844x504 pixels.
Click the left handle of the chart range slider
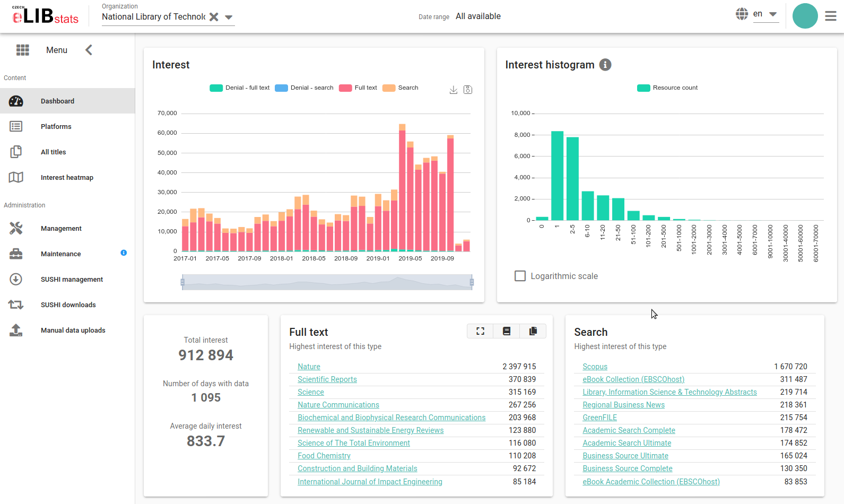click(x=182, y=282)
